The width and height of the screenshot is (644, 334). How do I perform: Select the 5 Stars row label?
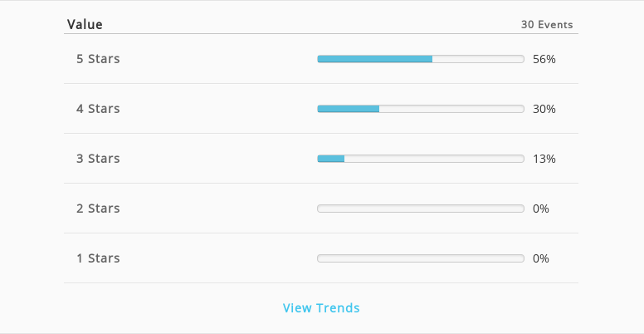[98, 59]
